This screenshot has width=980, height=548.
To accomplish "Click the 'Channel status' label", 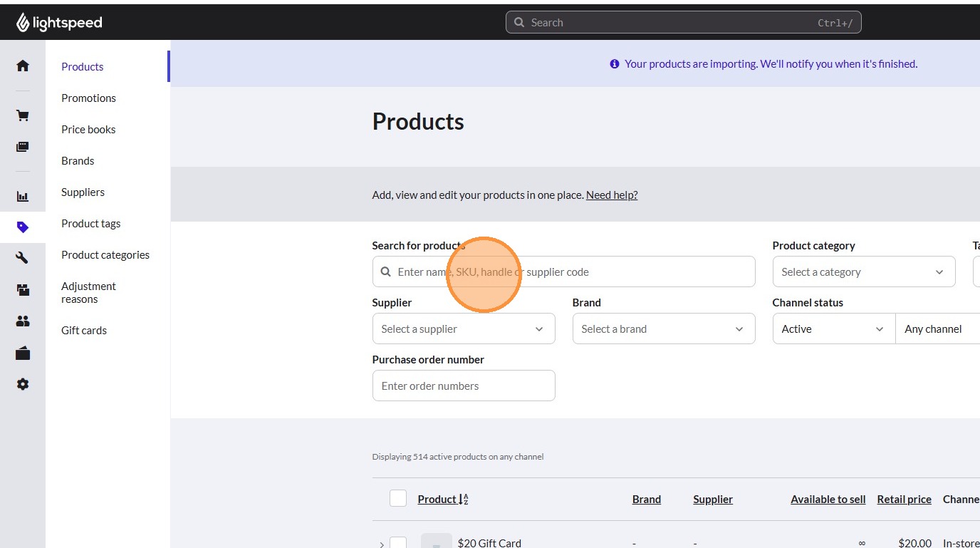I will tap(808, 303).
